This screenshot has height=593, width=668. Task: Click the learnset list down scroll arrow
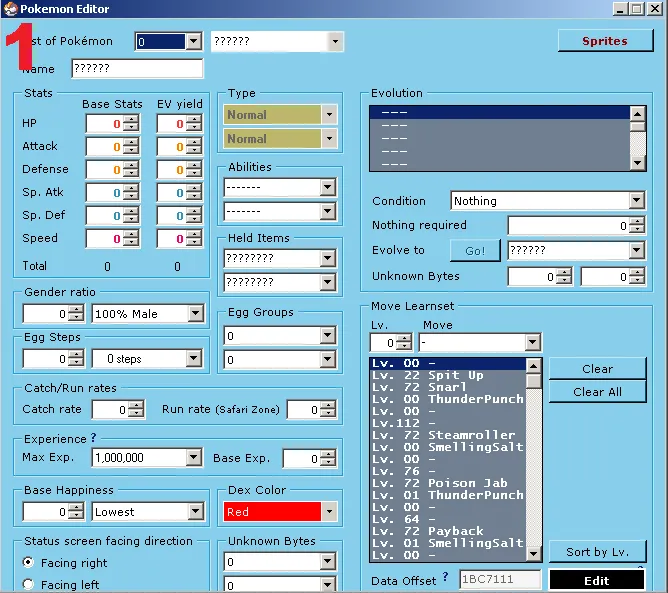(x=534, y=554)
